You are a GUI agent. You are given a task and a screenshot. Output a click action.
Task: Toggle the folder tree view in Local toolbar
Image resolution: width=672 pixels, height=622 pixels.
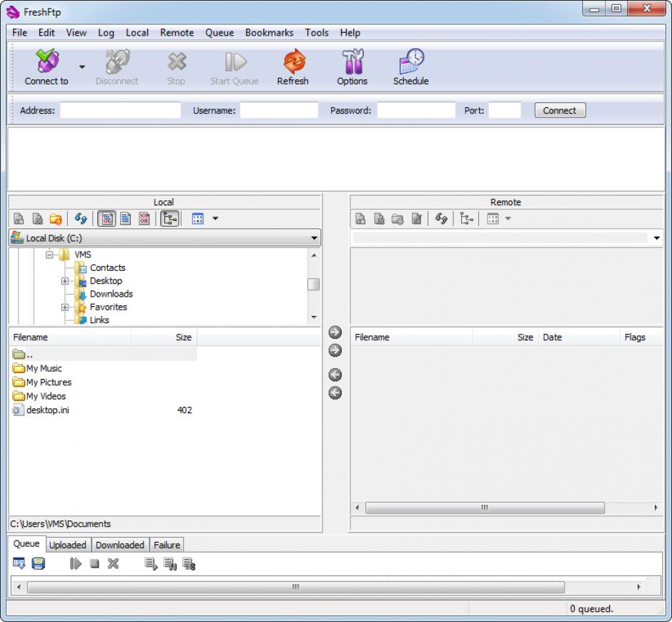169,219
